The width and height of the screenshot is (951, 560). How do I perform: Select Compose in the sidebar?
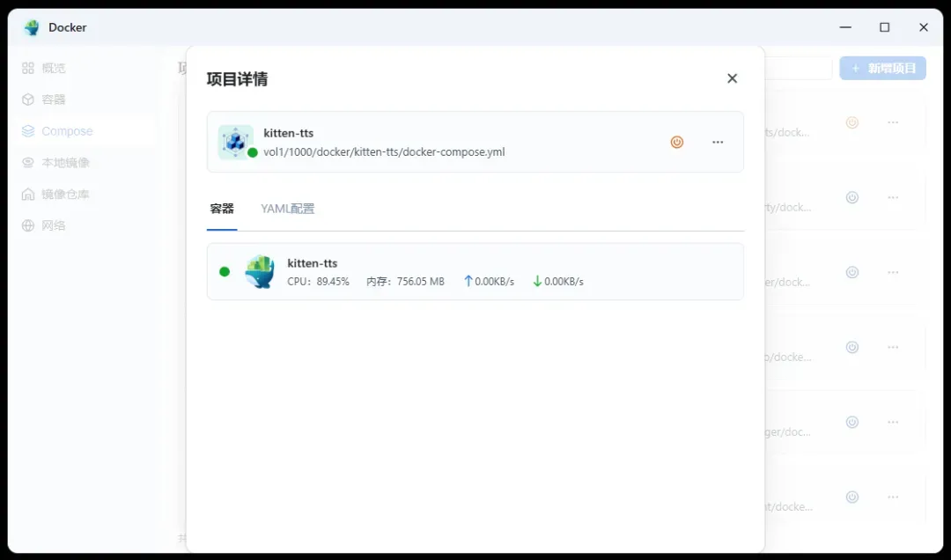point(67,131)
